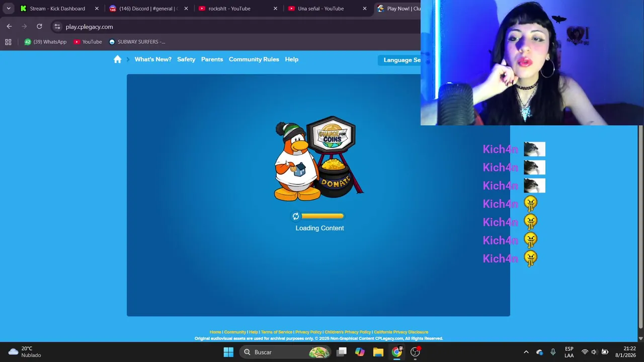Screen dimensions: 644x362
Task: Close the rocksh!t YouTube tab
Action: [275, 9]
